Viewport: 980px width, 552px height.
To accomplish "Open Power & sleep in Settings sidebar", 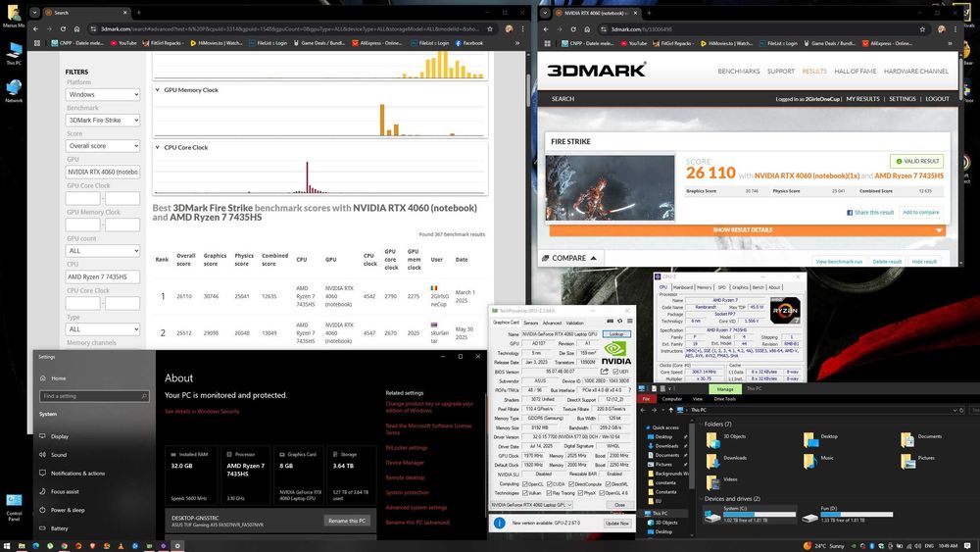I will 68,510.
